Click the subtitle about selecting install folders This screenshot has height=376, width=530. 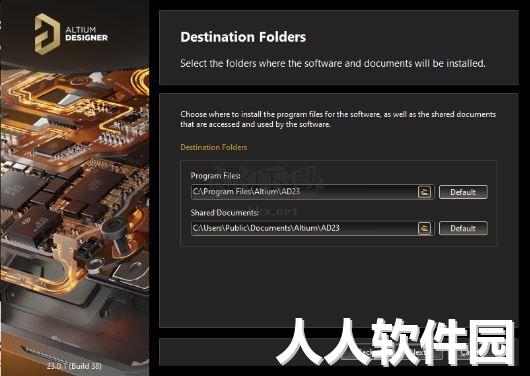pos(333,63)
